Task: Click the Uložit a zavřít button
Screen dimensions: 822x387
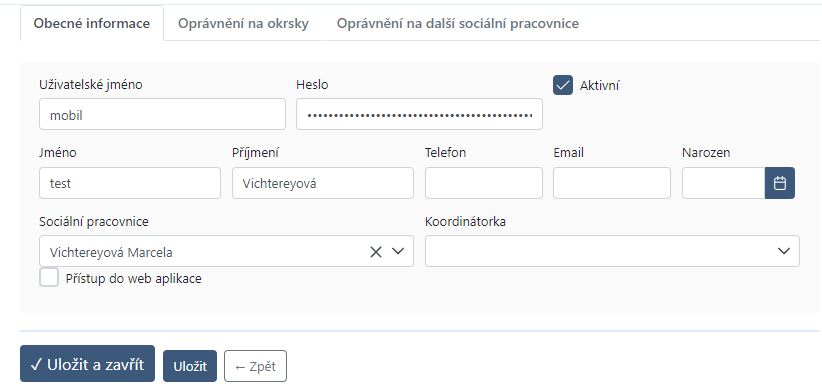Action: tap(88, 364)
